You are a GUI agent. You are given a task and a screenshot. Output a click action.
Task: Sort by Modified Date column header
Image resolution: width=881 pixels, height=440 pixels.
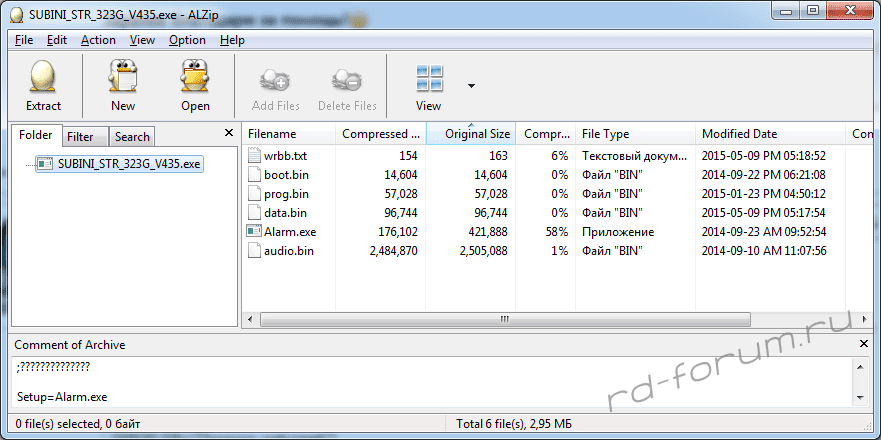[x=739, y=134]
